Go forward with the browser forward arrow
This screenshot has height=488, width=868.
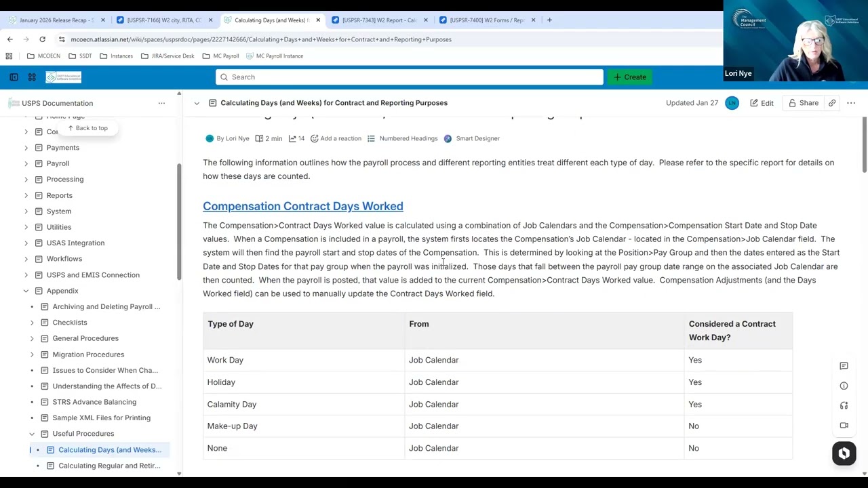pyautogui.click(x=26, y=39)
